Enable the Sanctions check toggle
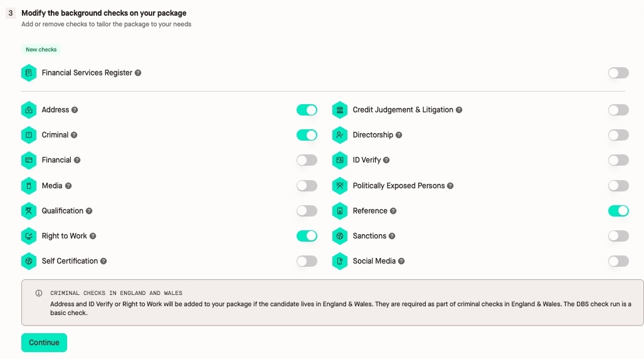644x359 pixels. [x=618, y=236]
